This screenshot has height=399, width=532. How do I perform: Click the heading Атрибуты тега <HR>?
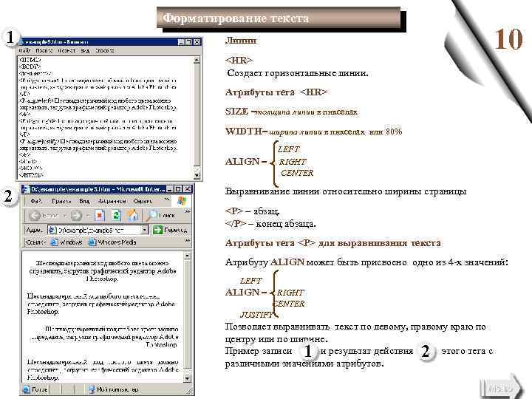click(x=276, y=92)
